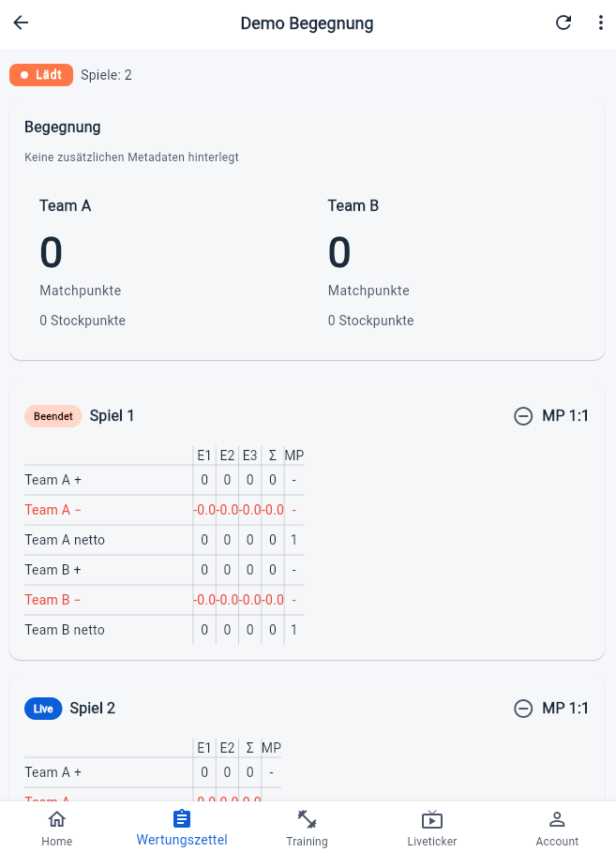Viewport: 616px width, 852px height.
Task: Click the Home house icon in bottom navigation
Action: (56, 818)
